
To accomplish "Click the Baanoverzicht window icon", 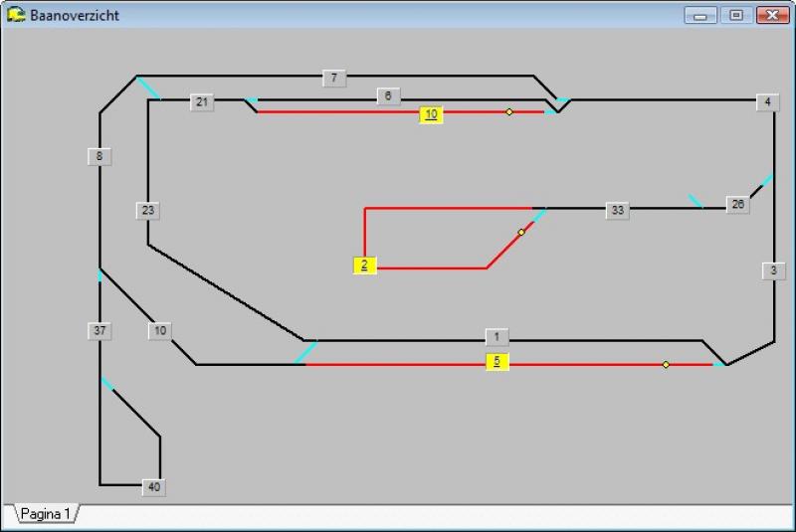I will (16, 15).
